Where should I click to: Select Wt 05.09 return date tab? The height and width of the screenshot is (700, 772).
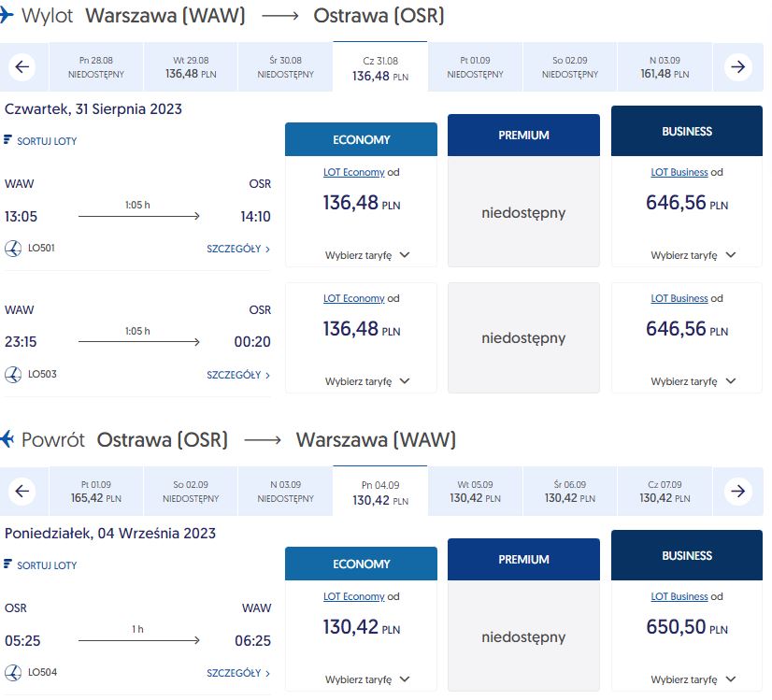click(475, 492)
